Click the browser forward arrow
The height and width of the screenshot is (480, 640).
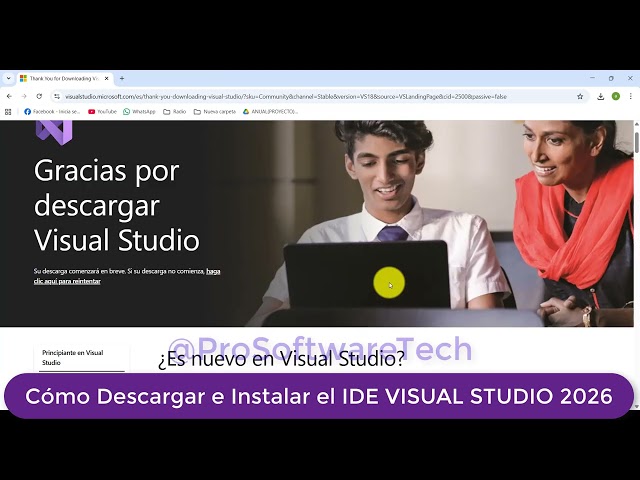(x=24, y=96)
